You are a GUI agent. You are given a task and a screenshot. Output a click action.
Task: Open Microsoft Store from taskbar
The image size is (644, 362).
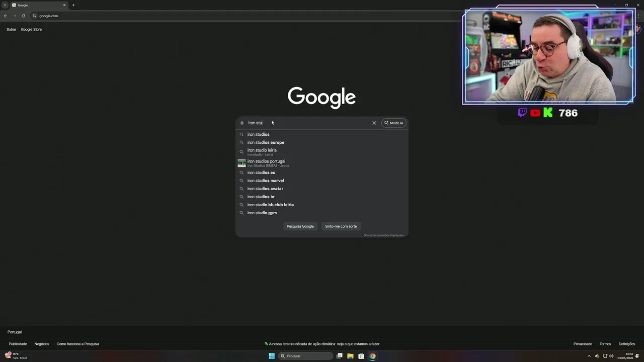[361, 356]
